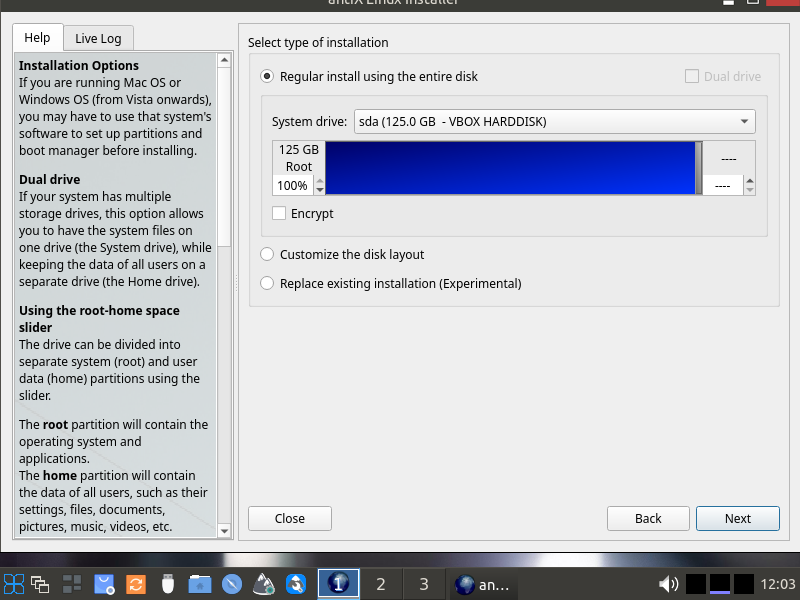
Task: Choose Replace existing installation (Experimental)
Action: coord(267,283)
